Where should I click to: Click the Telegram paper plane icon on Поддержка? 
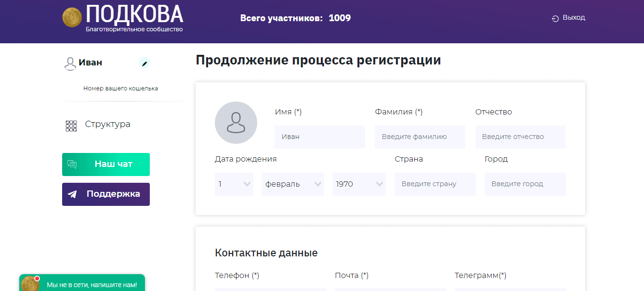[x=72, y=194]
